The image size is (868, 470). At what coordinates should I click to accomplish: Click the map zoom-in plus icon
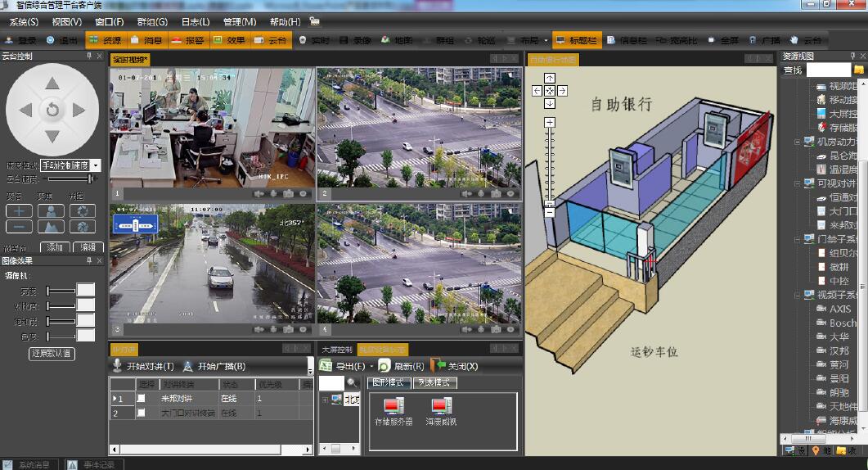pyautogui.click(x=550, y=122)
